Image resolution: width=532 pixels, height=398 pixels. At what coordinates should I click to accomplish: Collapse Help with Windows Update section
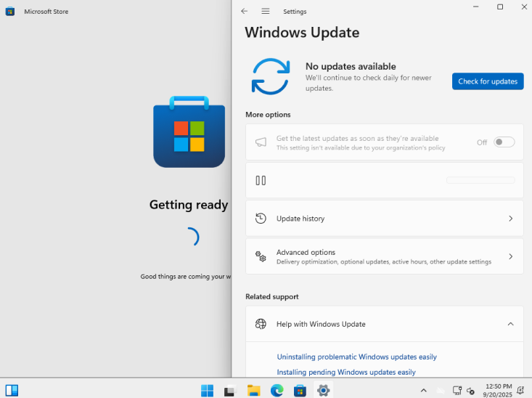pyautogui.click(x=511, y=324)
